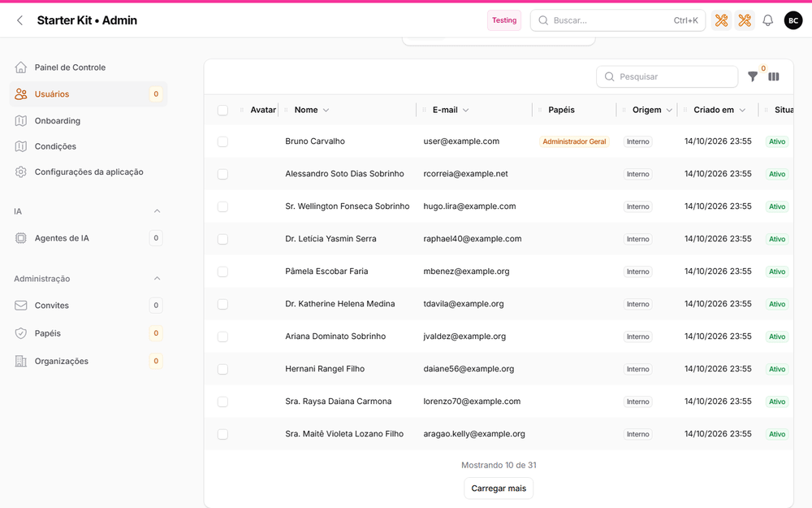Collapse the IA sidebar section

[157, 211]
